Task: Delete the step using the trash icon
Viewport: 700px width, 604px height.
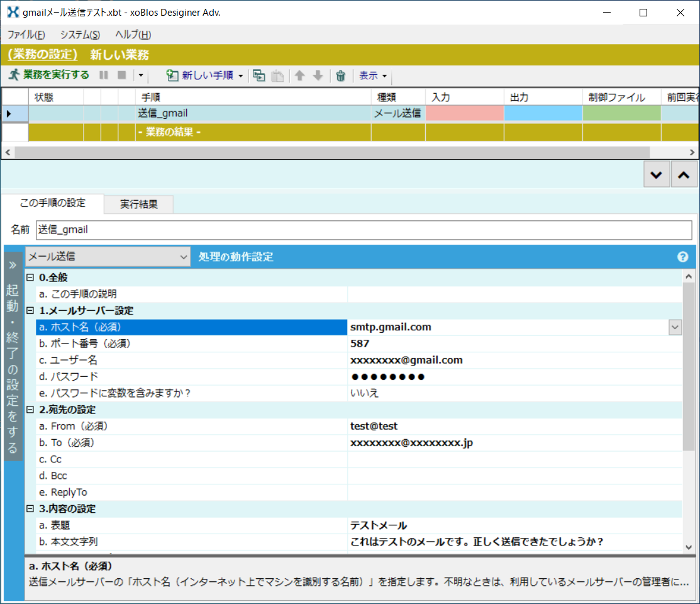Action: [x=340, y=75]
